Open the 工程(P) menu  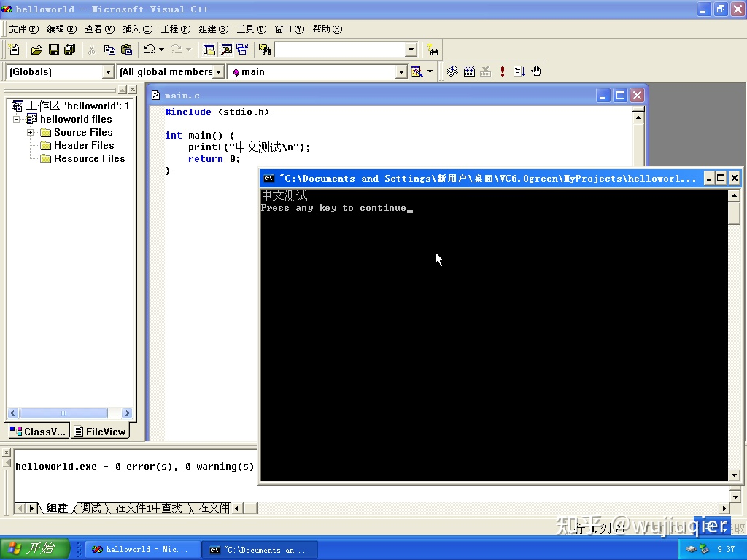click(176, 29)
